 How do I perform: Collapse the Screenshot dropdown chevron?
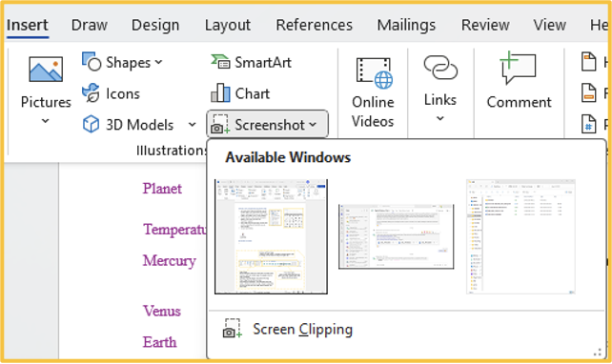click(313, 125)
